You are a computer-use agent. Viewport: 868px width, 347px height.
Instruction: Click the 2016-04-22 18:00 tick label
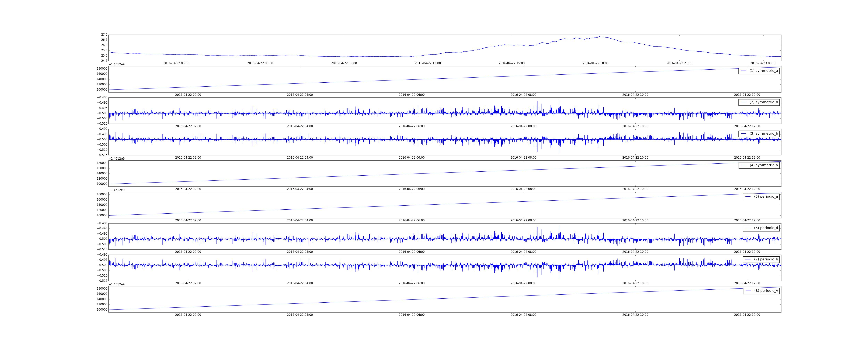(x=595, y=63)
